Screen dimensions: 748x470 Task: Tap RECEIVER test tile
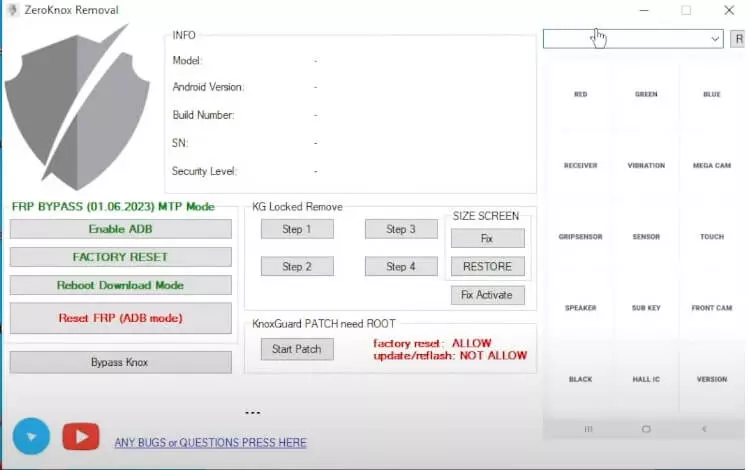coord(581,165)
